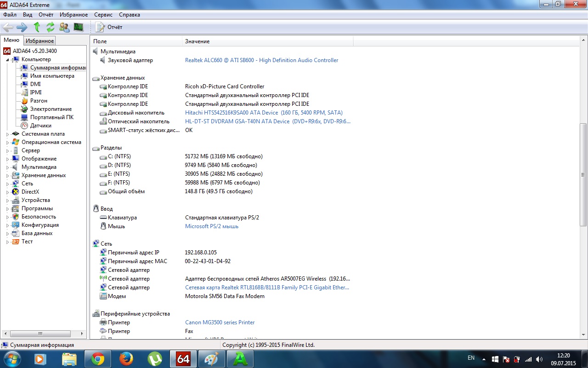
Task: Expand the Устройства tree node
Action: pos(7,200)
